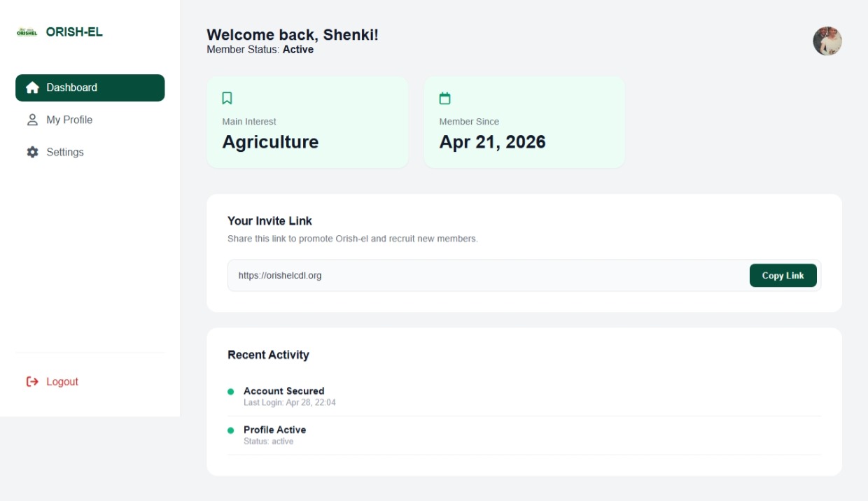The height and width of the screenshot is (501, 868).
Task: Click the bookmark icon above Main Interest
Action: pos(227,98)
